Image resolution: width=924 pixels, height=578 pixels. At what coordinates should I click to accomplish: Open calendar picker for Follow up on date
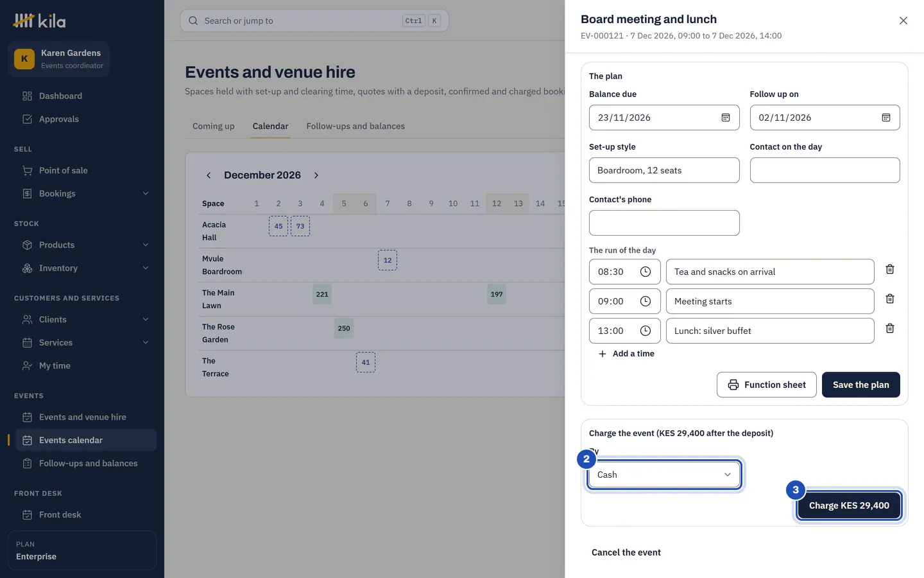(x=886, y=118)
